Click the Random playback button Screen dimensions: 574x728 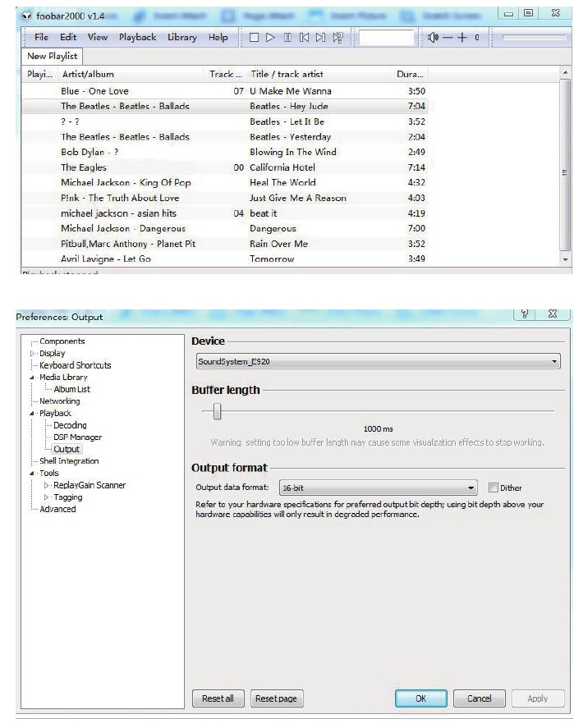click(x=338, y=38)
